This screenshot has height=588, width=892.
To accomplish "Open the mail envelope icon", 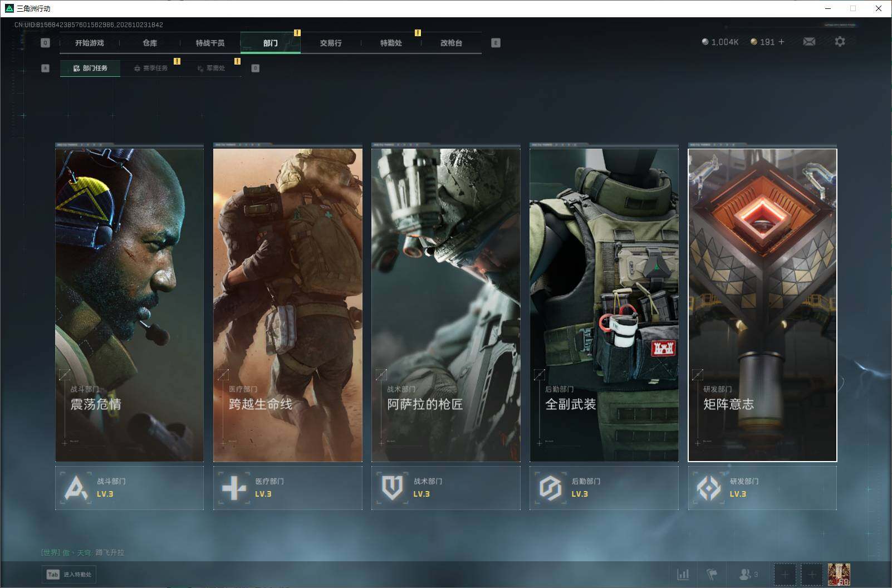I will 809,42.
